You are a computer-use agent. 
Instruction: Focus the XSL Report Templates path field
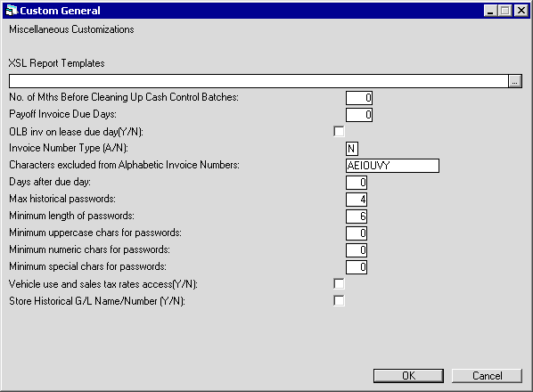pos(258,81)
